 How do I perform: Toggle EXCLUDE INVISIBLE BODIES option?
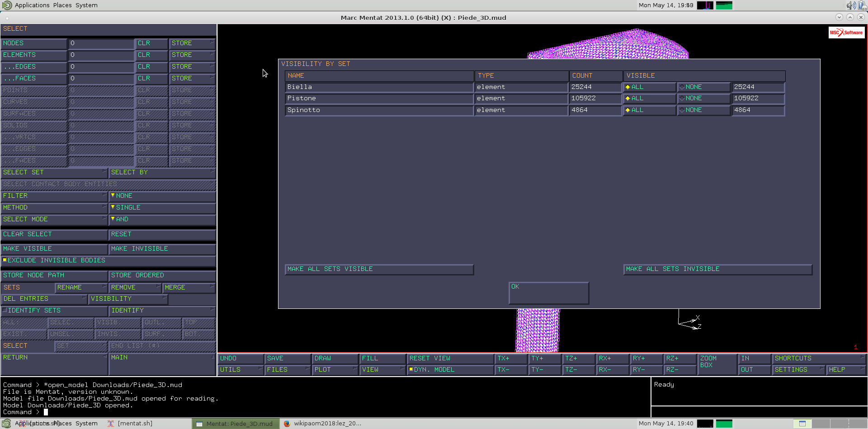click(108, 261)
